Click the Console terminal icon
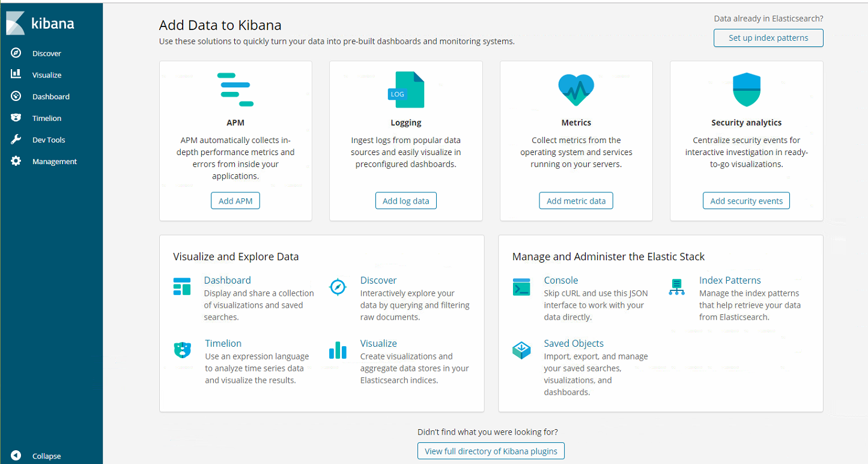The image size is (868, 464). [521, 287]
